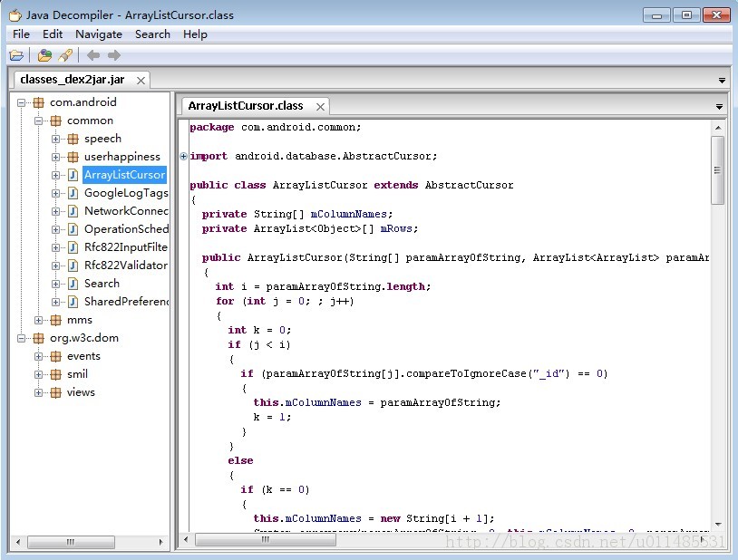Expand the views package node
The width and height of the screenshot is (738, 560).
(x=39, y=392)
